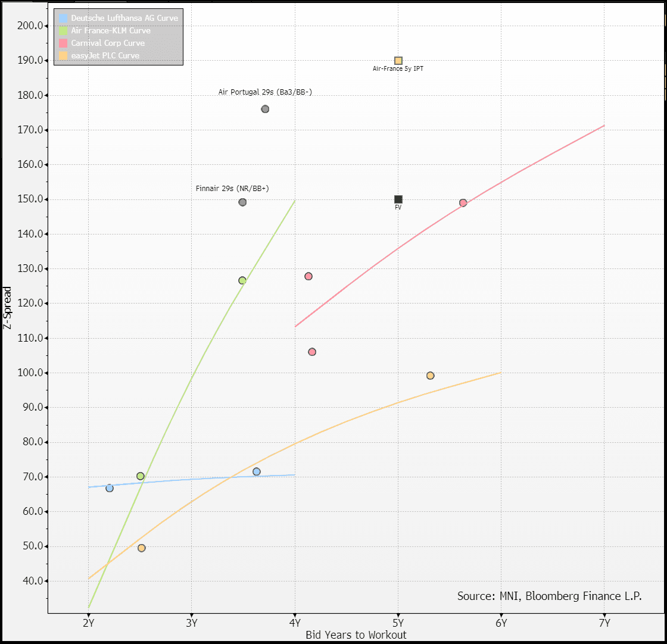
Task: Click the orange easyJet PLC legend swatch
Action: [63, 56]
